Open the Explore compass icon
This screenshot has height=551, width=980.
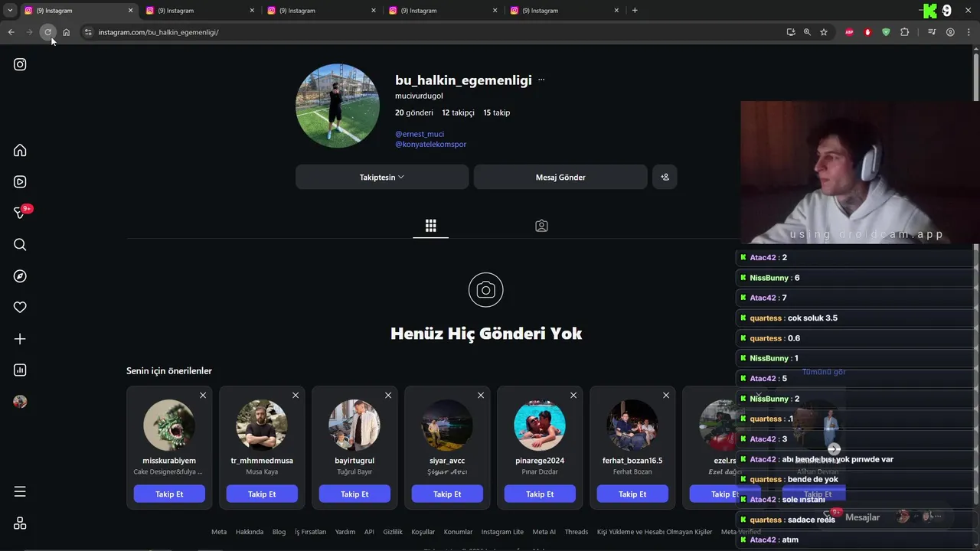[x=20, y=275]
